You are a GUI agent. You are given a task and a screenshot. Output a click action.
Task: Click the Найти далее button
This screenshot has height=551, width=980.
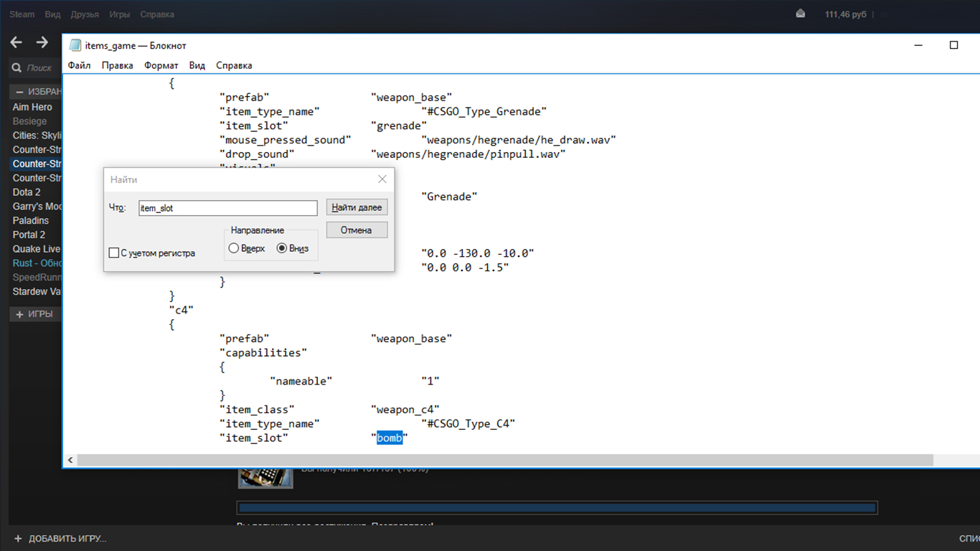[357, 207]
